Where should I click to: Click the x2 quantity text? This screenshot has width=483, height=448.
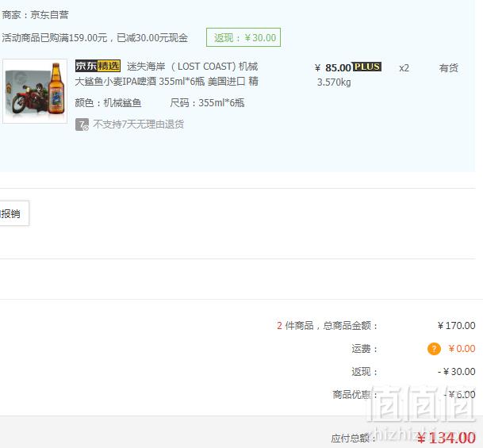tap(404, 67)
